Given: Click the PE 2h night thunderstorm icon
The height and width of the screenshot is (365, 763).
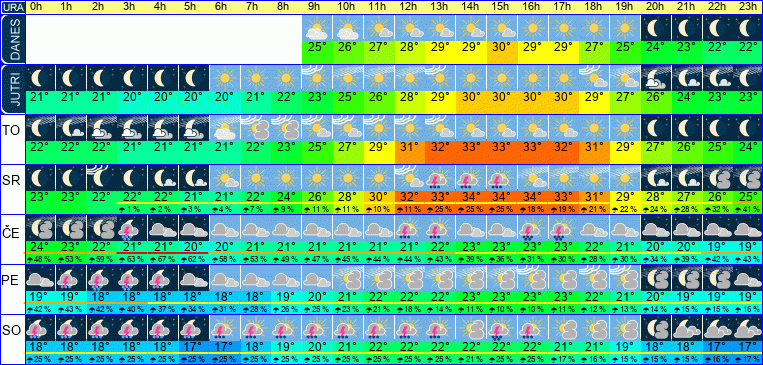Looking at the screenshot, I should click(102, 277).
